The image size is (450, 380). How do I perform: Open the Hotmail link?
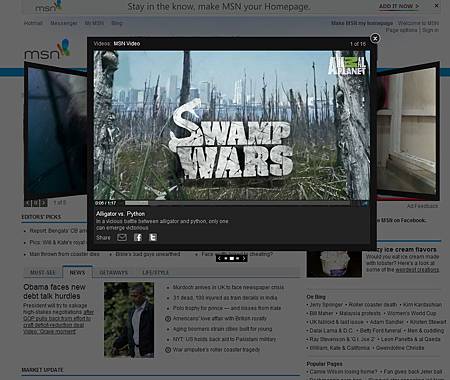point(33,23)
